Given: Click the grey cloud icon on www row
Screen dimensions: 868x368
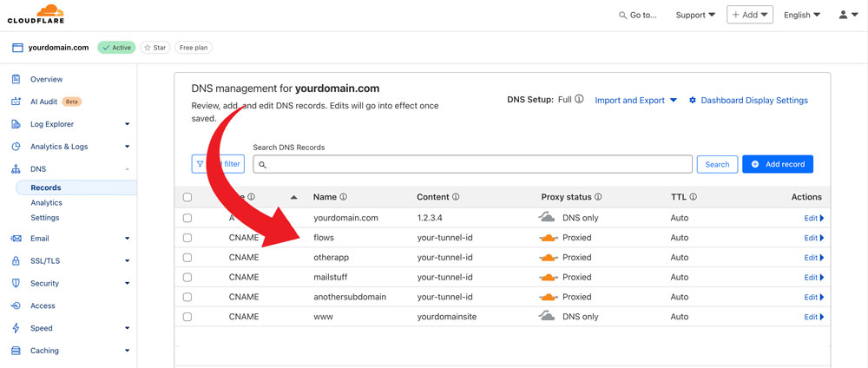Looking at the screenshot, I should click(547, 317).
